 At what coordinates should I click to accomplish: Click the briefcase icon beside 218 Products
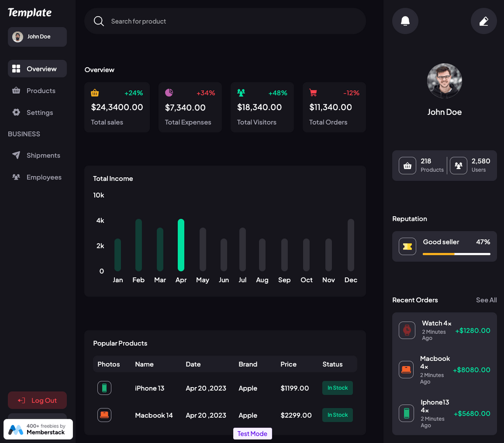407,165
